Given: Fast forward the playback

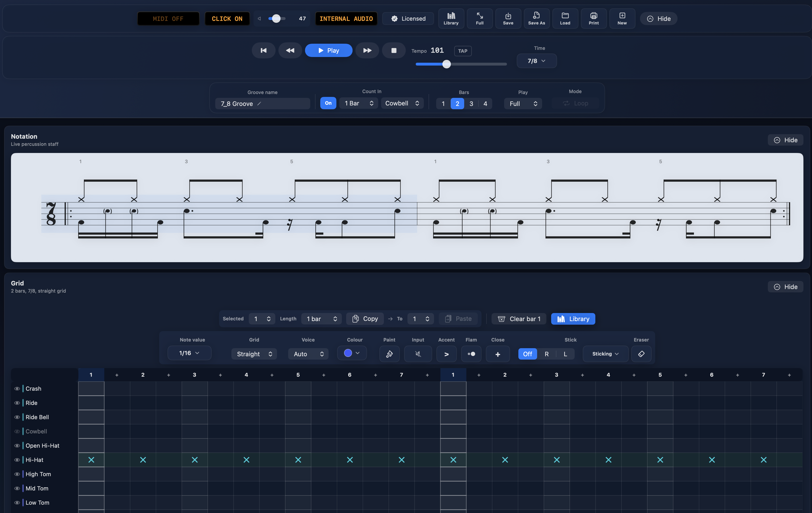Looking at the screenshot, I should [367, 51].
